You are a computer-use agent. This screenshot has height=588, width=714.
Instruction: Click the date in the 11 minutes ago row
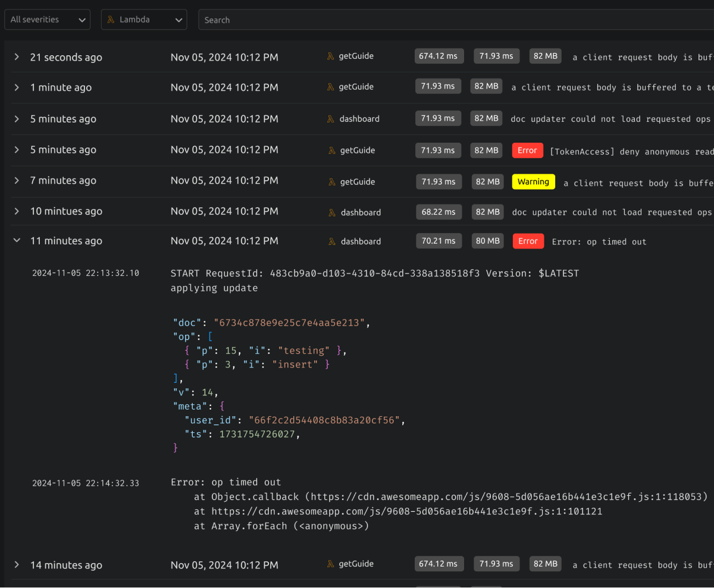(x=224, y=241)
